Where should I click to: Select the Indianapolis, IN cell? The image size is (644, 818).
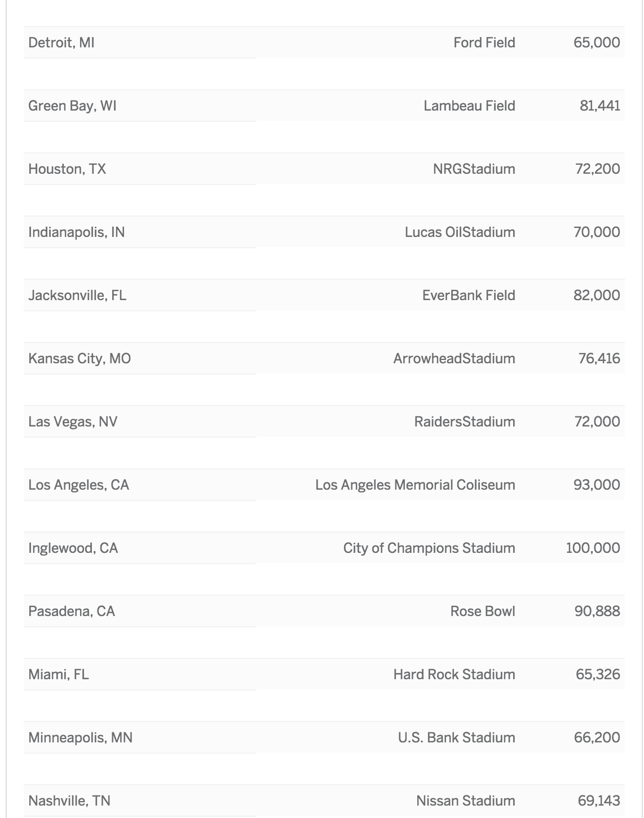pyautogui.click(x=77, y=232)
